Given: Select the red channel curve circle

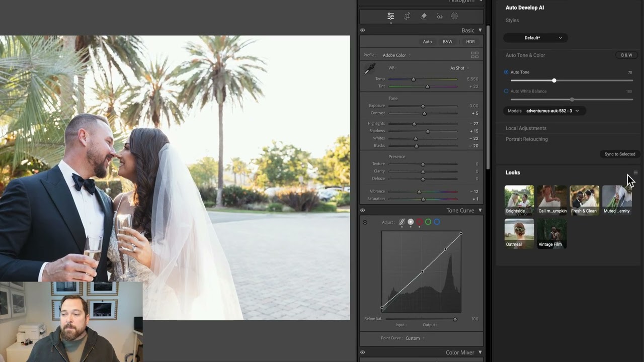Looking at the screenshot, I should 419,222.
